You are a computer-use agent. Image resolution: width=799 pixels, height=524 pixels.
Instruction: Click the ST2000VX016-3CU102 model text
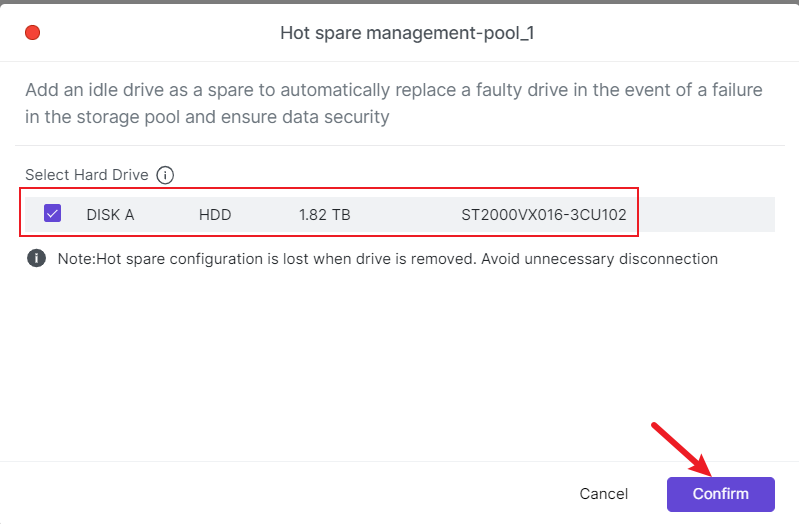(543, 214)
